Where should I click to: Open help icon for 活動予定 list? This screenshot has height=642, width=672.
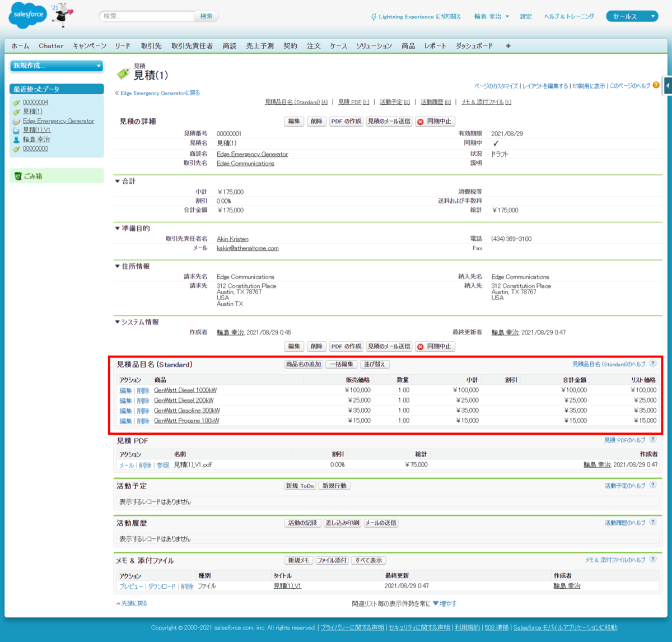click(652, 485)
